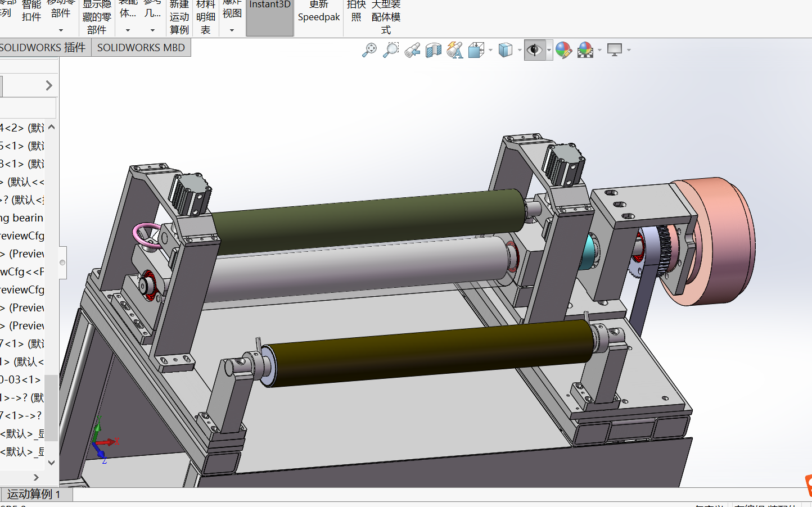
Task: Toggle the Section View icon
Action: pos(434,50)
